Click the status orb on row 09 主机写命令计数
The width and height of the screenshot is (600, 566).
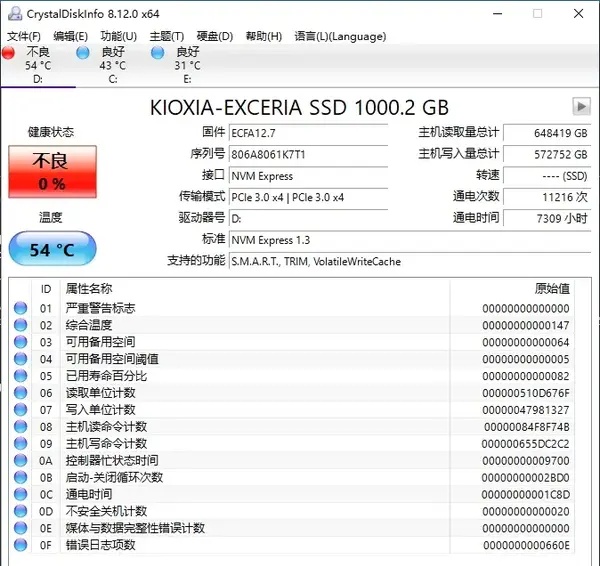coord(20,443)
